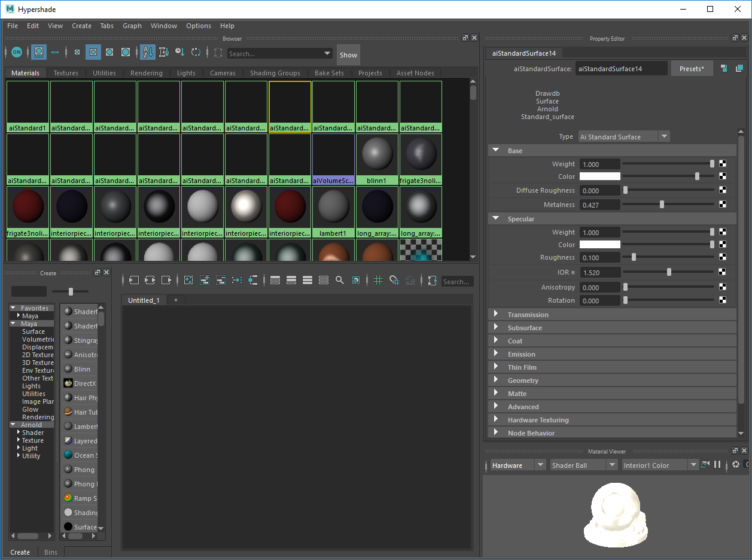This screenshot has width=752, height=560.
Task: Click the Show button in the Browser toolbar
Action: tap(348, 54)
